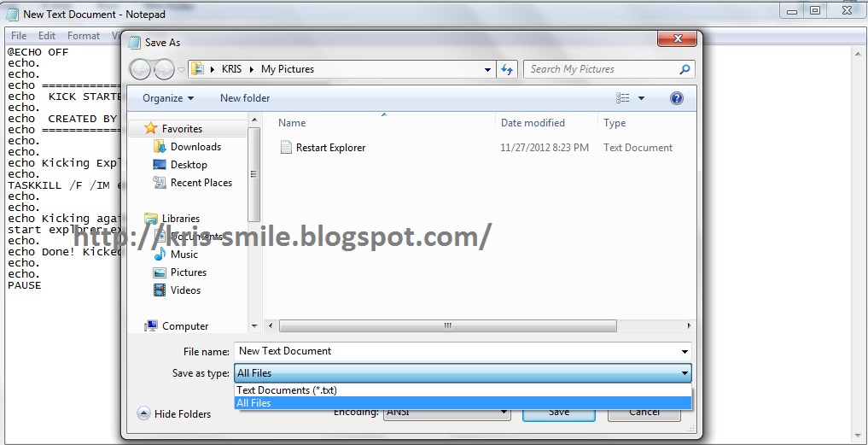Viewport: 868px width, 445px height.
Task: Open the Videos library
Action: [185, 290]
